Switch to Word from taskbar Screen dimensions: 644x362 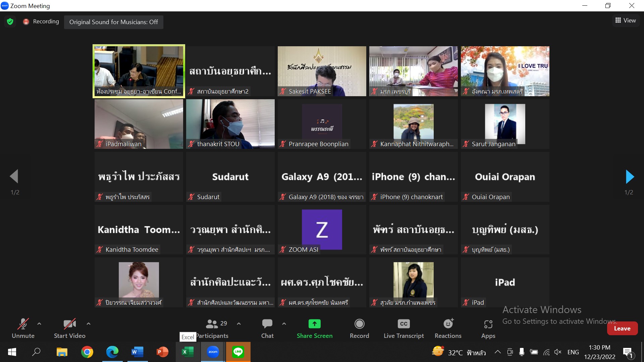pos(138,352)
